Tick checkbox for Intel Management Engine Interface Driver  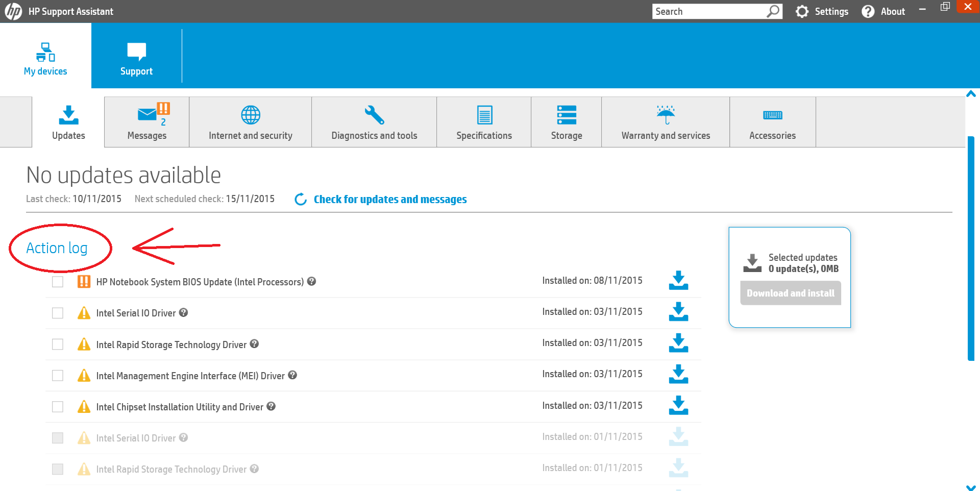click(58, 376)
